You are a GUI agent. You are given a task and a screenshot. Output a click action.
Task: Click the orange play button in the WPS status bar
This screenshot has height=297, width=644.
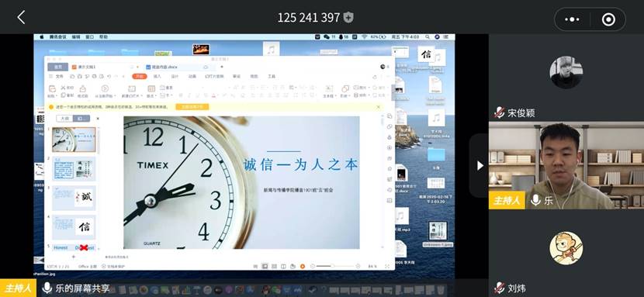(x=303, y=266)
